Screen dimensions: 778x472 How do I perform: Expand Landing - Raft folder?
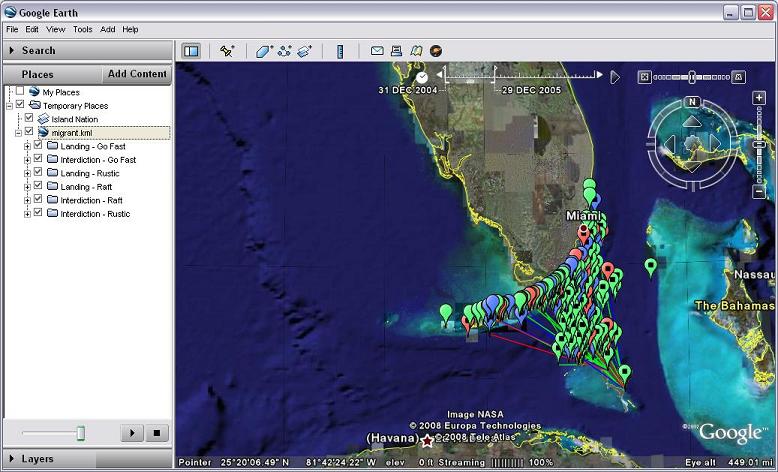27,187
